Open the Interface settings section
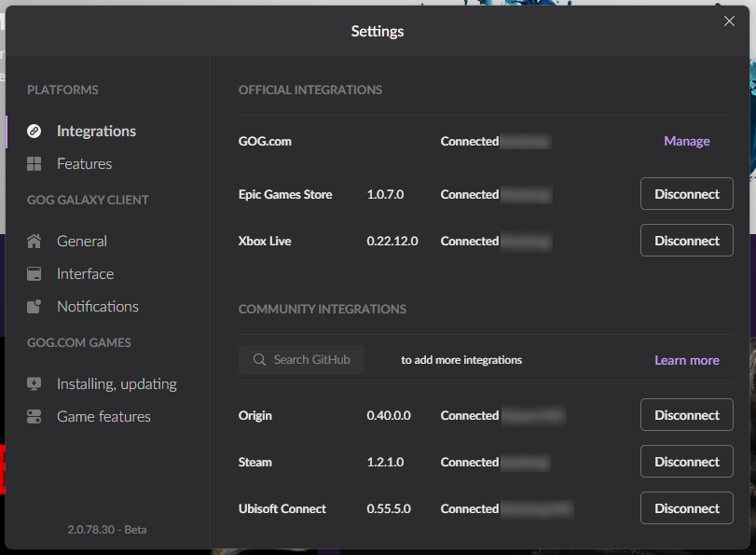756x555 pixels. click(x=86, y=273)
